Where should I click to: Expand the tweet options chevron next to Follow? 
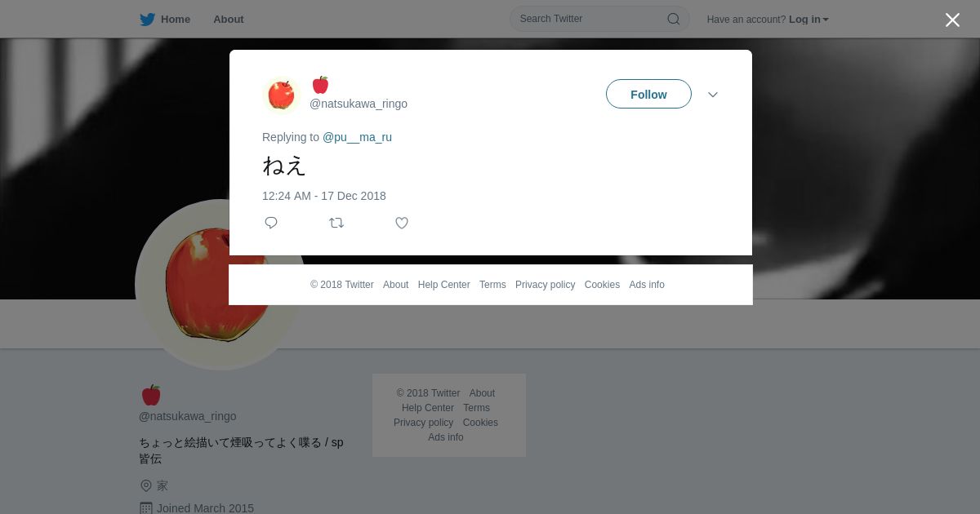pyautogui.click(x=713, y=95)
